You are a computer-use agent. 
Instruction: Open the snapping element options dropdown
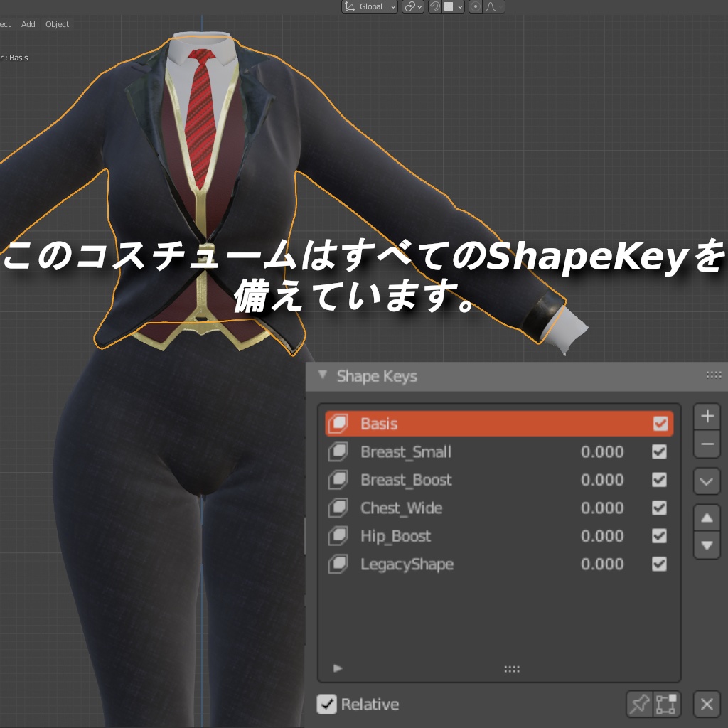(453, 6)
